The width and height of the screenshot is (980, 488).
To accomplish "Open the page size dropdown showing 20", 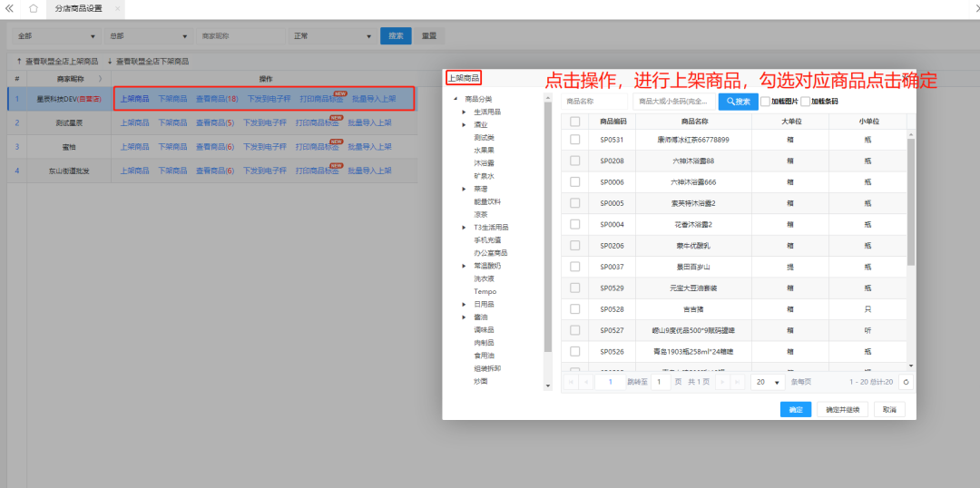I will 768,382.
